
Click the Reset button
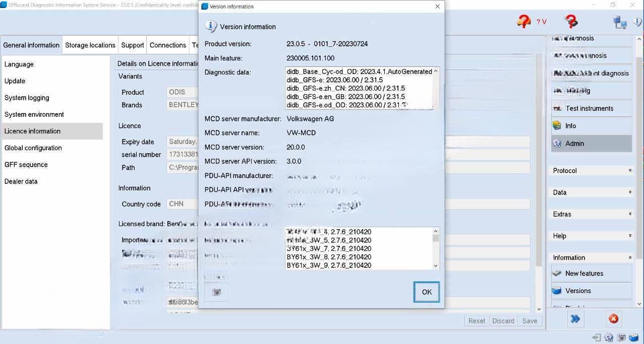(x=477, y=321)
